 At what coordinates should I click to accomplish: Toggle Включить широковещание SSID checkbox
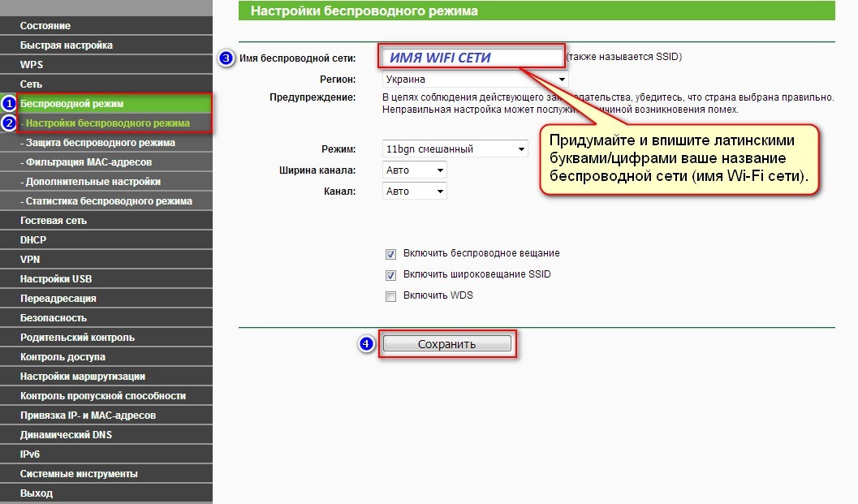tap(390, 274)
